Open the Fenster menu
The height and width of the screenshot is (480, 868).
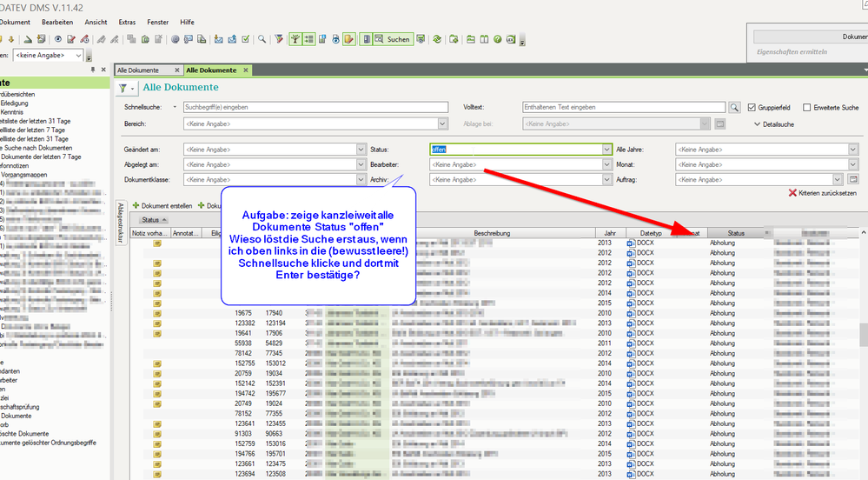point(158,22)
